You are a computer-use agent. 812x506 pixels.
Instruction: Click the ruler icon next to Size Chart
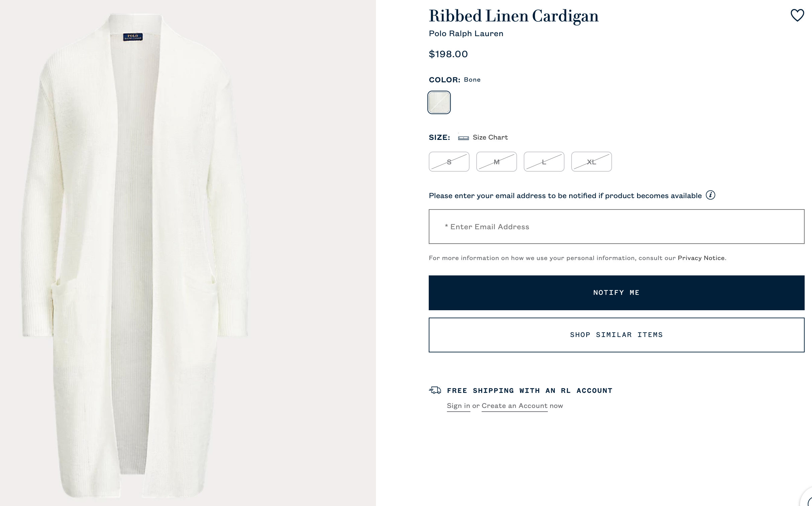click(463, 138)
